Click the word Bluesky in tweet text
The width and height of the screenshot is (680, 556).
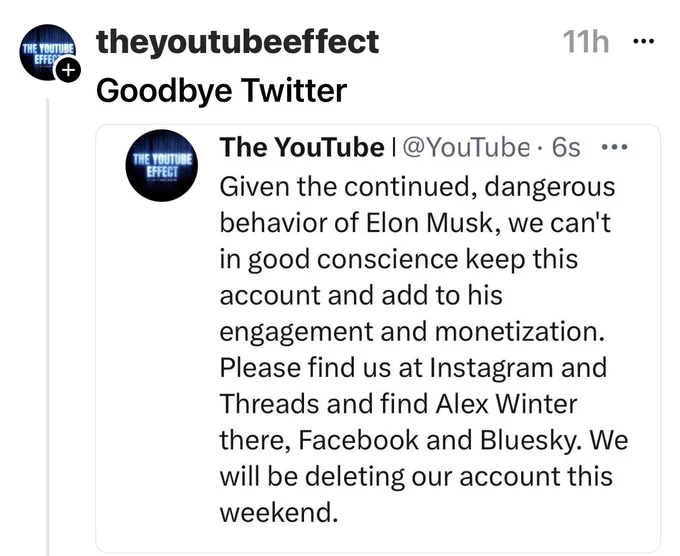pyautogui.click(x=529, y=441)
